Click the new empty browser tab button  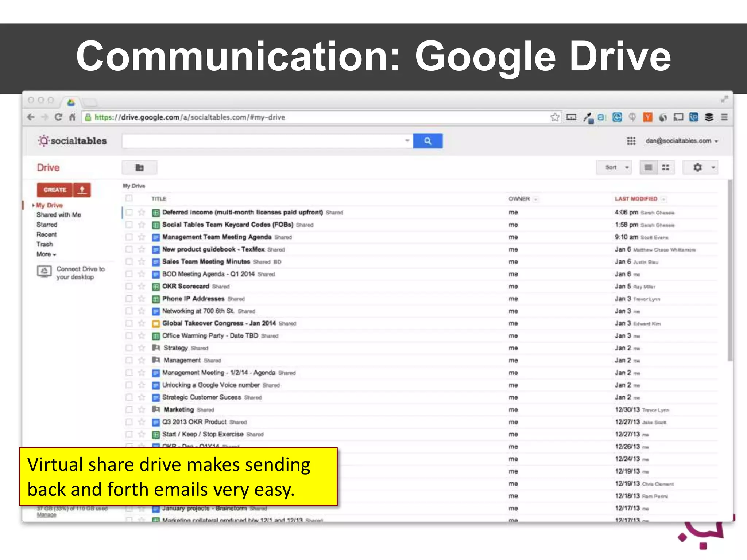(x=89, y=102)
